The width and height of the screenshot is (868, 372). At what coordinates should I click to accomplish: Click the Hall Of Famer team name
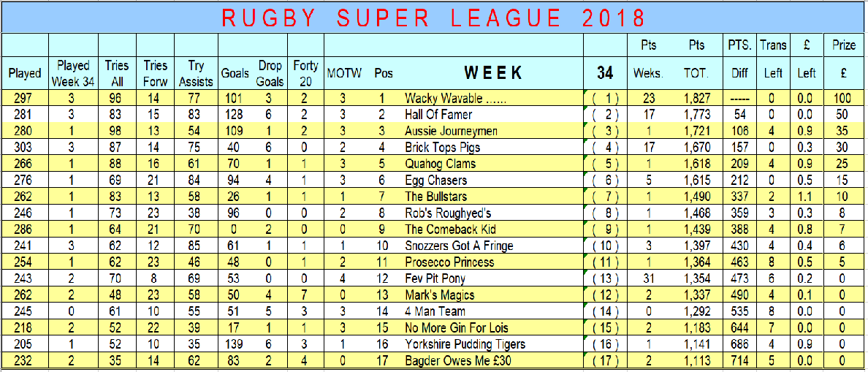click(x=439, y=115)
